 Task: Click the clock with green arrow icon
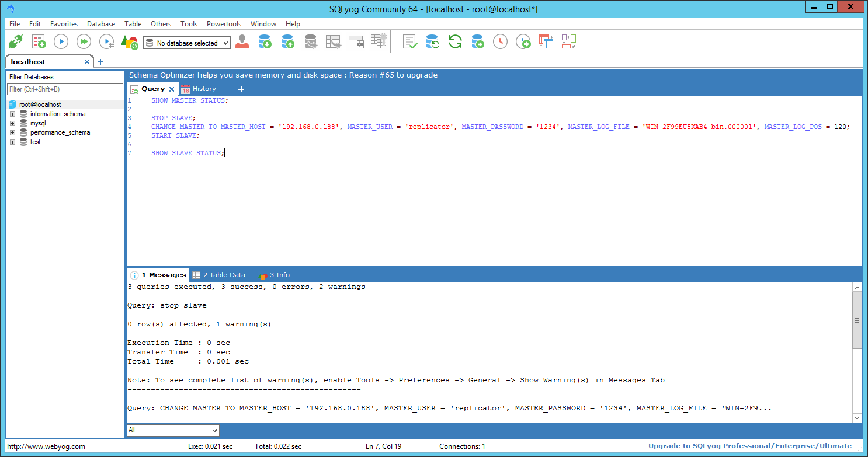523,42
